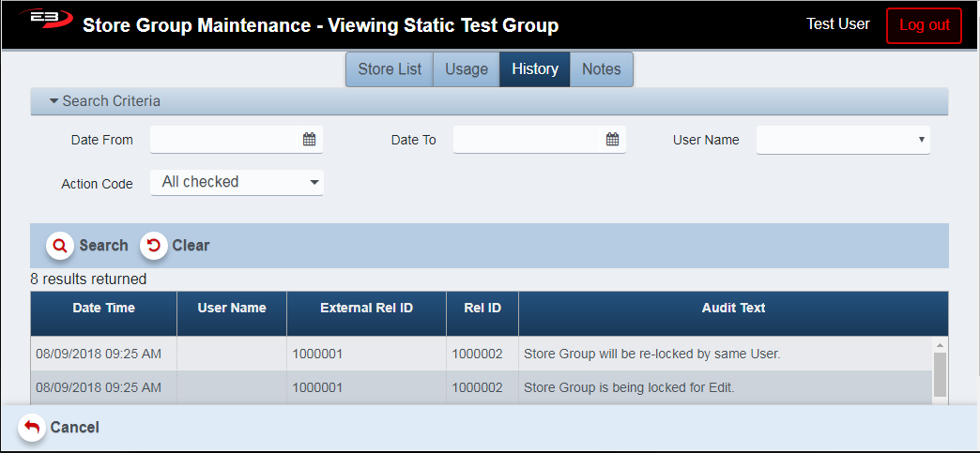Click the Cancel back-arrow icon

pos(32,428)
